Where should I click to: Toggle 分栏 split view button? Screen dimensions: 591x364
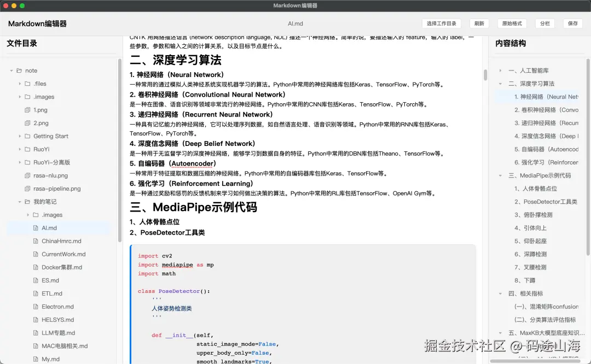coord(544,24)
